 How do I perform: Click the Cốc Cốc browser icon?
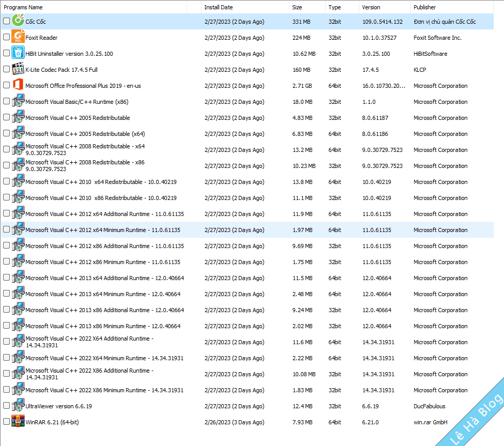coord(18,21)
